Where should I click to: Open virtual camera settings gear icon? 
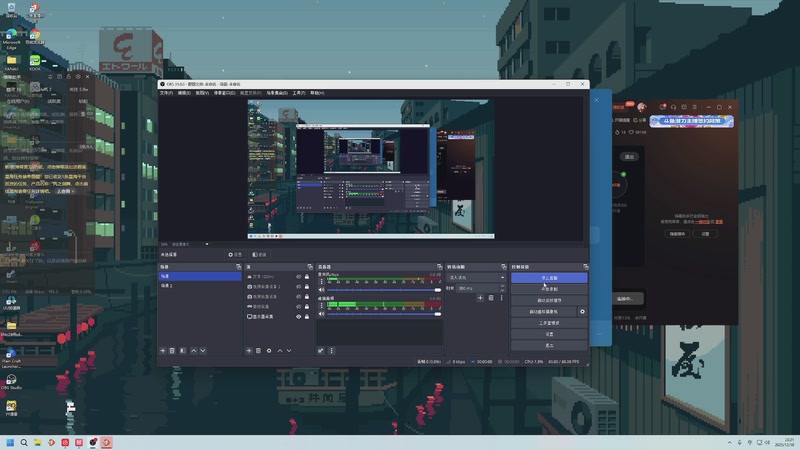(582, 311)
